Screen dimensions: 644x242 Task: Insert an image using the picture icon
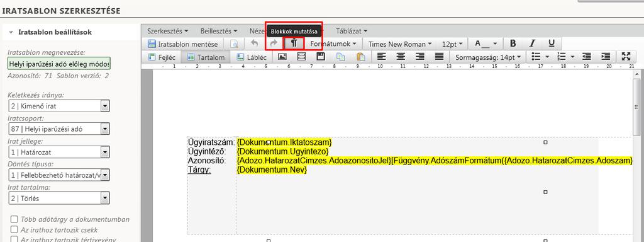(282, 57)
